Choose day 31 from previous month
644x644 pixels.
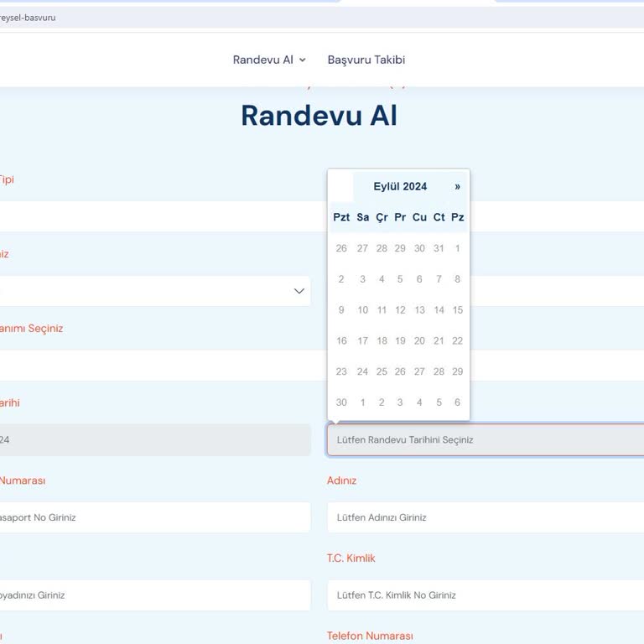(439, 248)
